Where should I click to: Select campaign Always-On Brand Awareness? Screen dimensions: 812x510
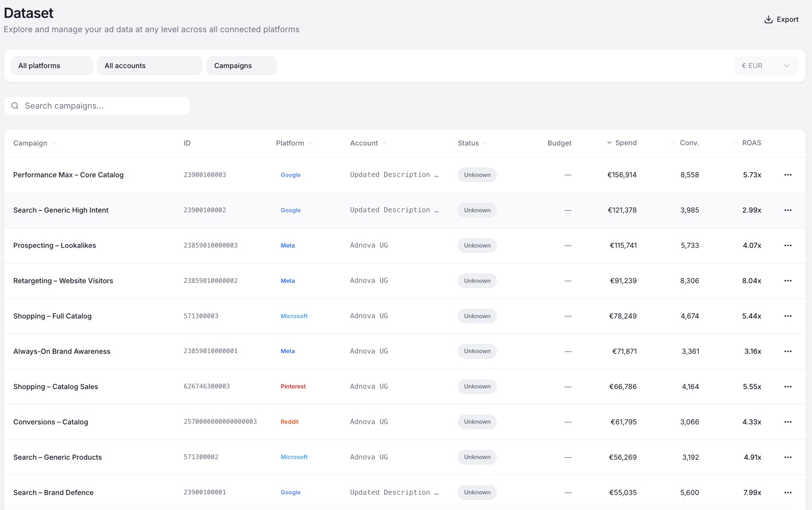pos(62,351)
